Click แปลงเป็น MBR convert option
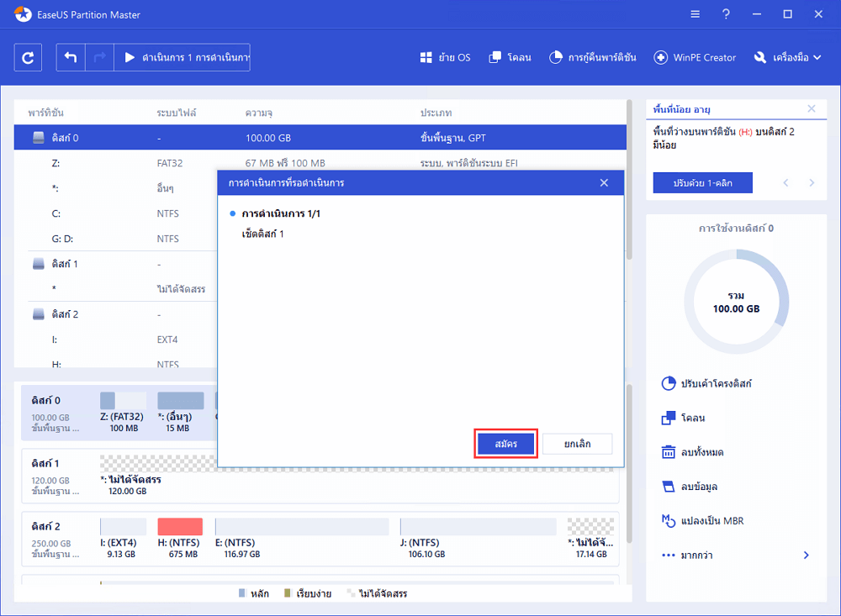Image resolution: width=841 pixels, height=616 pixels. tap(702, 520)
